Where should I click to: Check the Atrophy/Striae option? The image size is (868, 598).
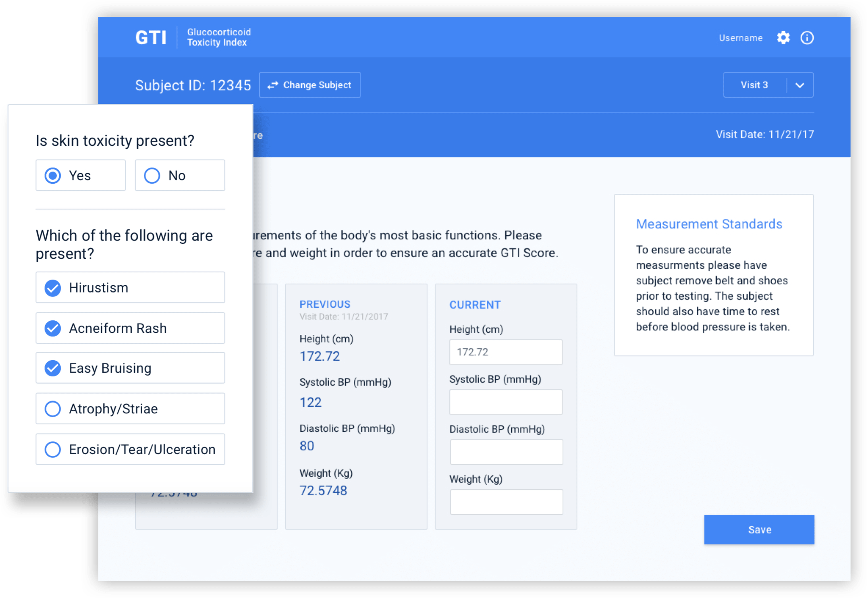tap(53, 409)
